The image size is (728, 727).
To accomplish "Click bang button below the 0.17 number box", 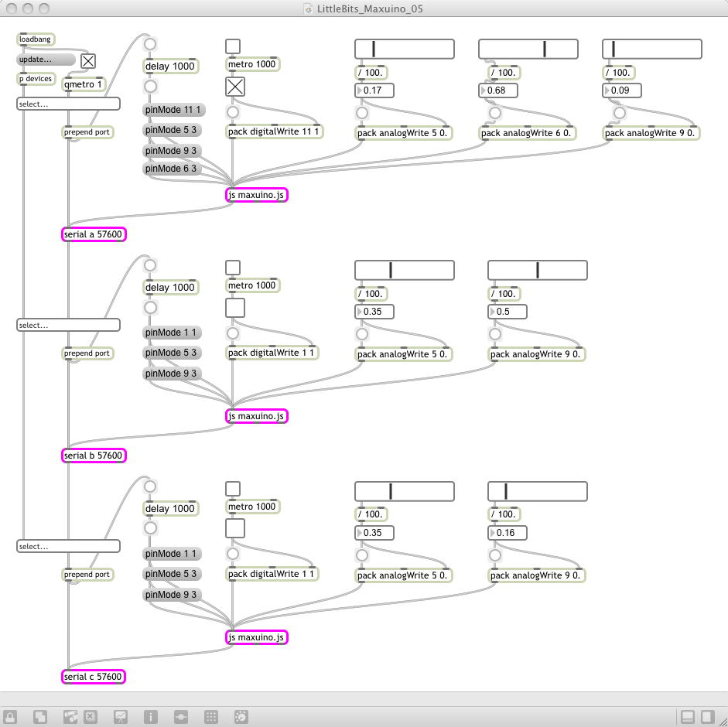I will pos(362,113).
